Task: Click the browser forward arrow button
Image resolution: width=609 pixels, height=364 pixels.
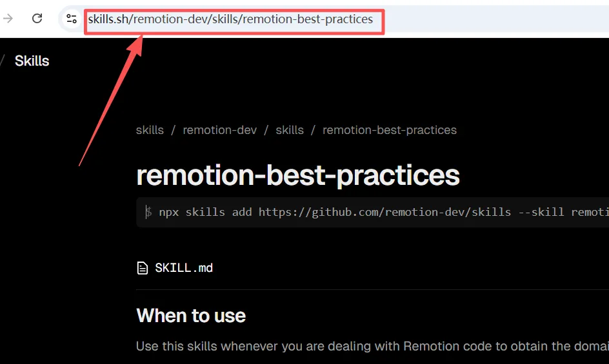Action: [x=8, y=19]
